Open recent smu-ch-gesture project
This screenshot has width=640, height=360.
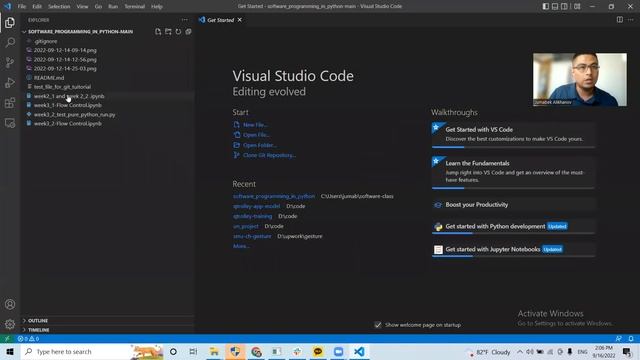pos(252,236)
